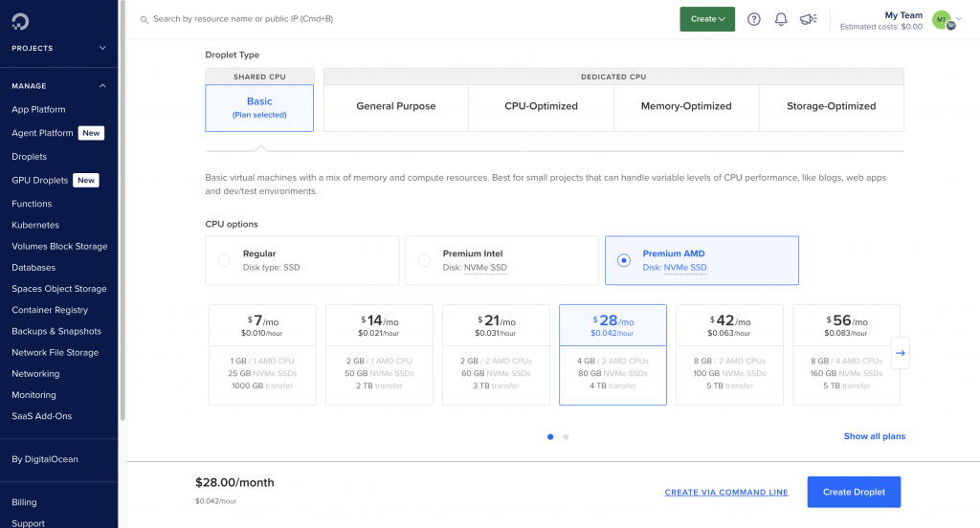Click the Create Droplet button
Viewport: 980px width, 528px height.
click(854, 492)
